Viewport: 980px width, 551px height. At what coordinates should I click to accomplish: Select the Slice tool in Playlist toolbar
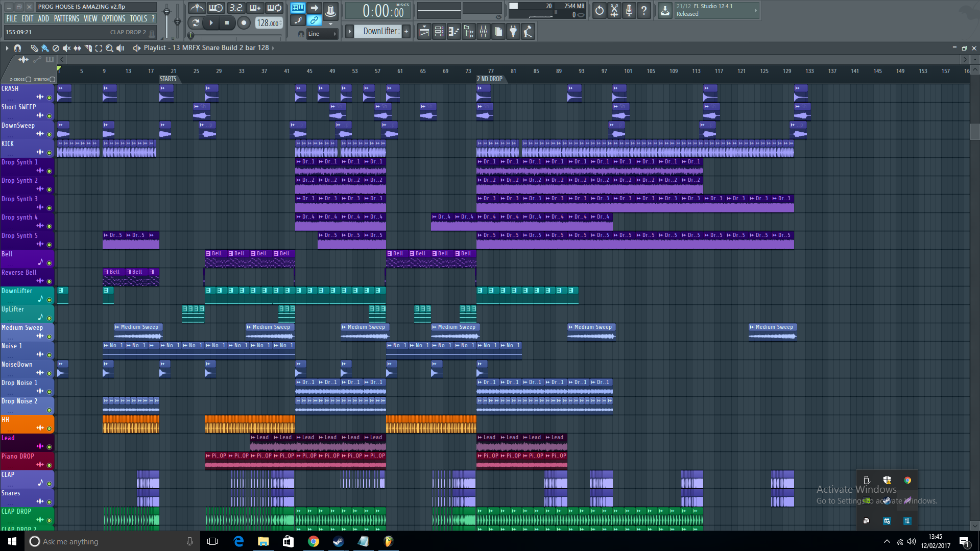coord(88,48)
